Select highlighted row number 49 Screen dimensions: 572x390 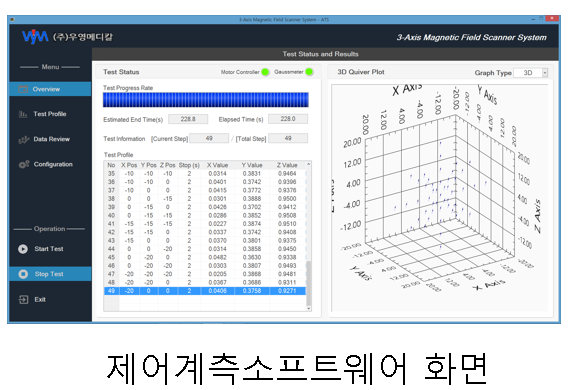[205, 291]
